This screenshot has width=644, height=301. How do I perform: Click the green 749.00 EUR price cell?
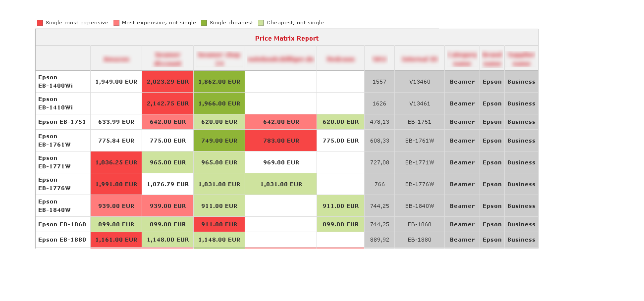219,141
